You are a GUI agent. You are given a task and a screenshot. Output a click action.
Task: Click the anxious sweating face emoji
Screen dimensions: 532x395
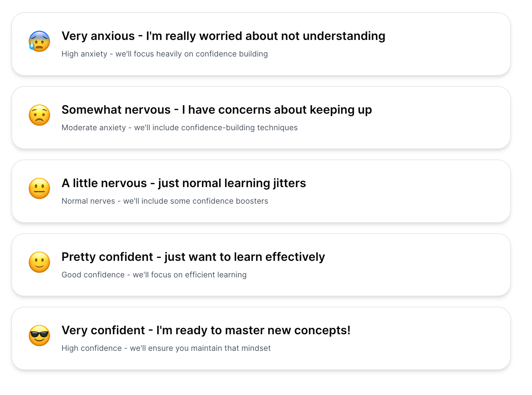coord(39,41)
